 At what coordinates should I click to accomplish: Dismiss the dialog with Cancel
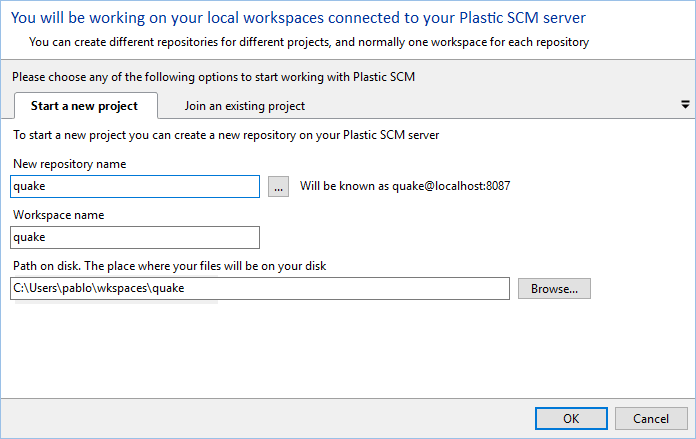[x=651, y=419]
